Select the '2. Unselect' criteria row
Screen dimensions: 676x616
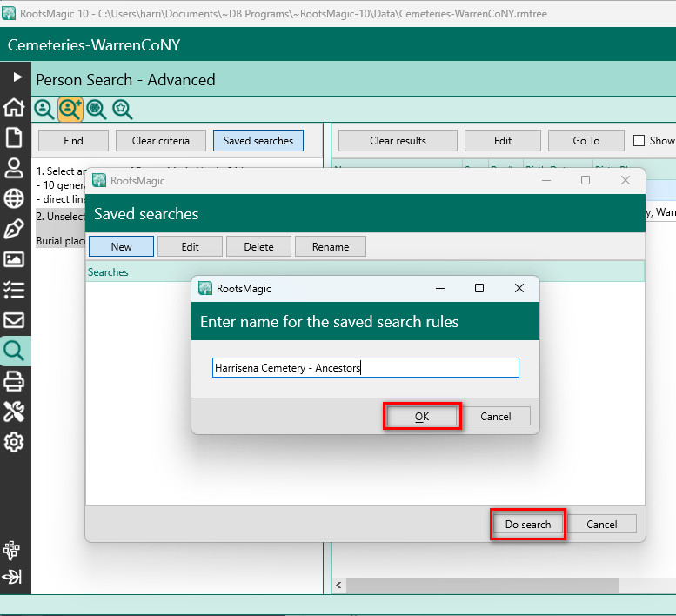pyautogui.click(x=61, y=217)
